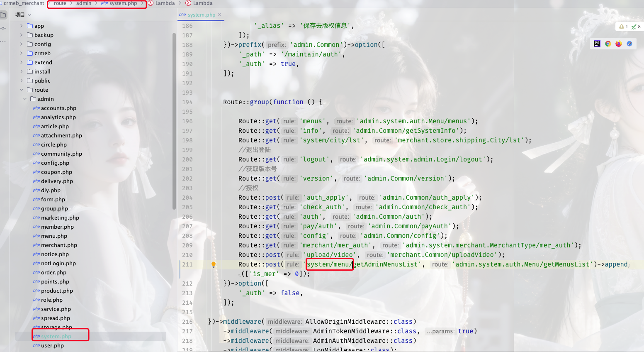Collapse the route folder
The width and height of the screenshot is (644, 352).
pyautogui.click(x=22, y=90)
